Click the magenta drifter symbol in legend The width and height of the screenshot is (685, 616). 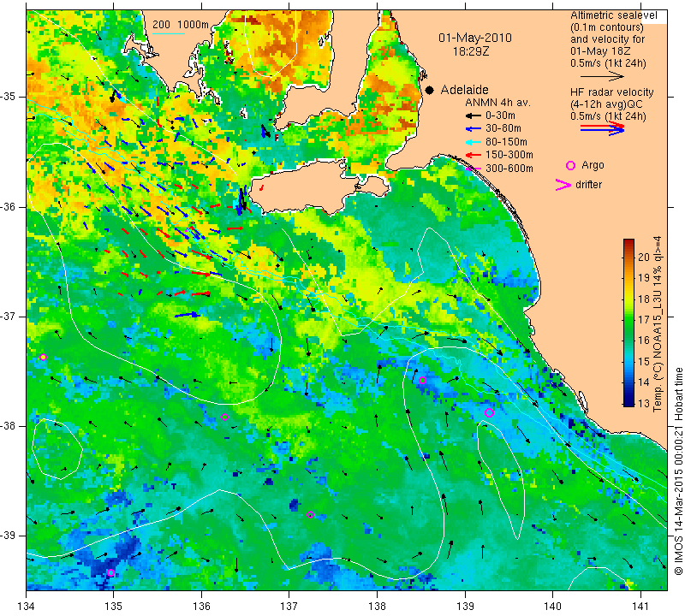point(563,185)
